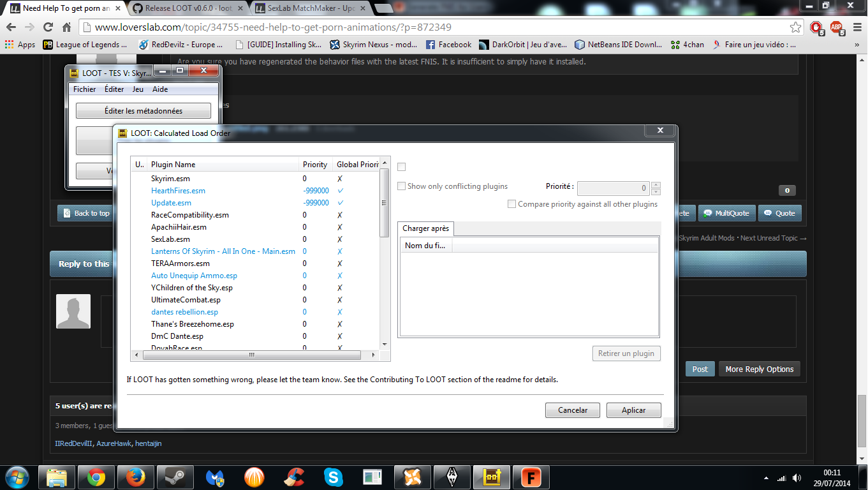Image resolution: width=868 pixels, height=490 pixels.
Task: Click the browser address bar
Action: click(440, 27)
